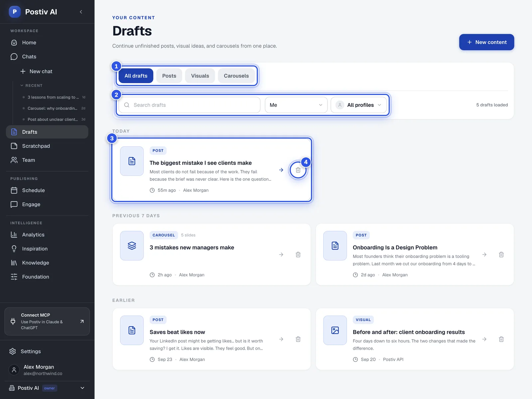Open the Inspiration page
532x399 pixels.
pyautogui.click(x=47, y=249)
